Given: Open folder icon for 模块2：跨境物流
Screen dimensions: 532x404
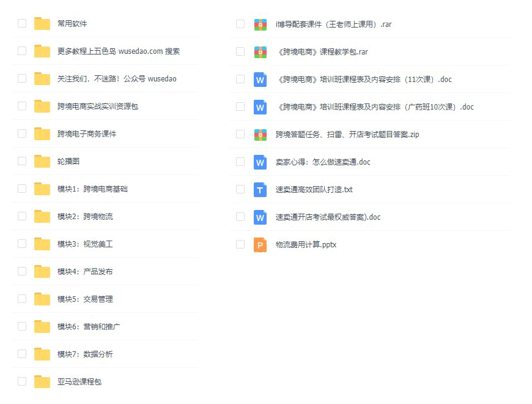Looking at the screenshot, I should [42, 216].
